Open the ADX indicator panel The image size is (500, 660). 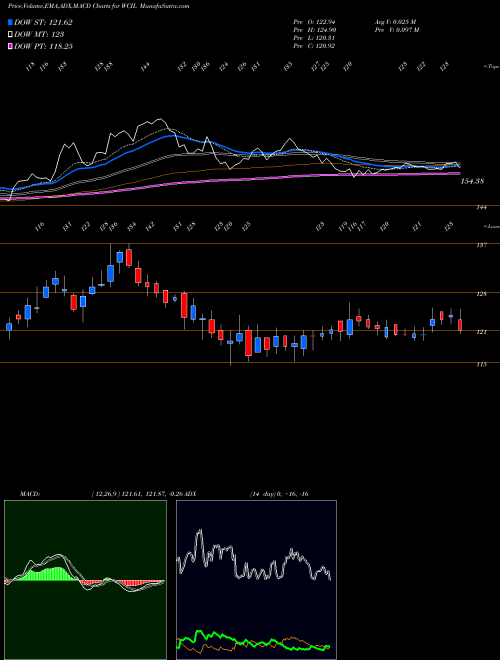tap(256, 580)
